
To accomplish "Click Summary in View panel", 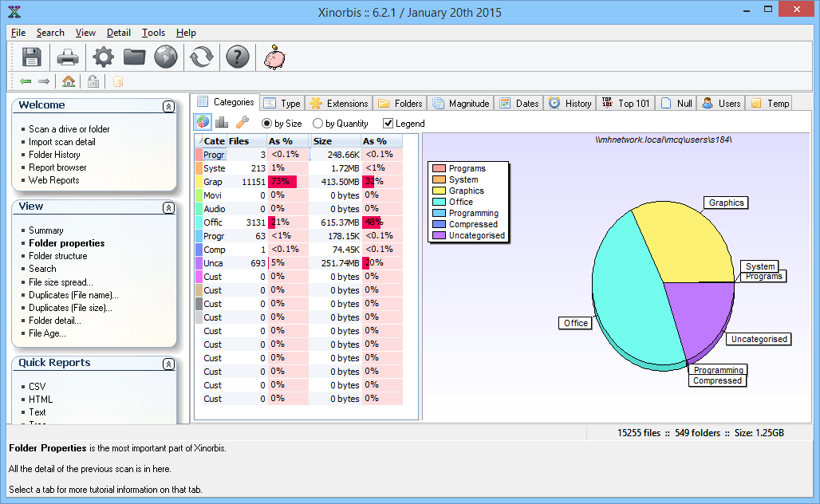I will 46,230.
